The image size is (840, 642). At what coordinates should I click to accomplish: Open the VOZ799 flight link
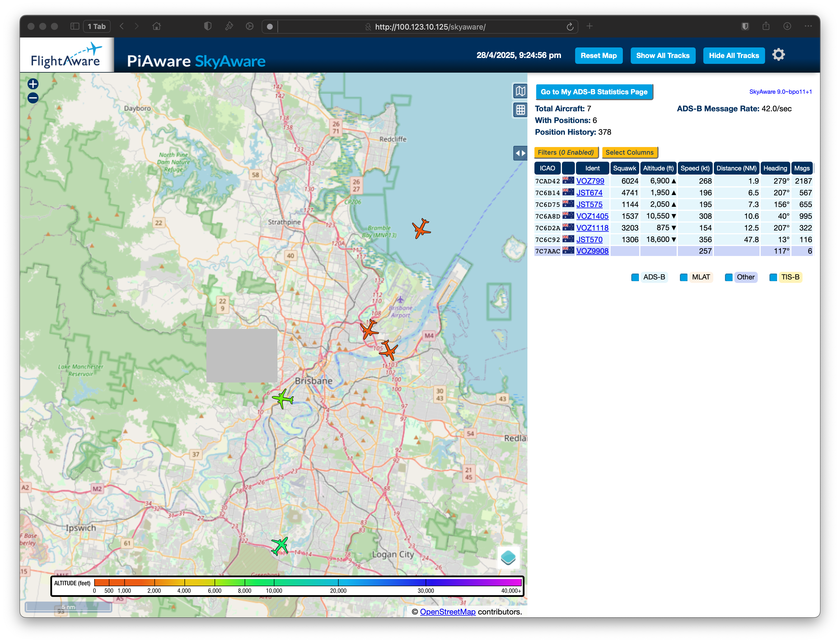click(x=590, y=181)
